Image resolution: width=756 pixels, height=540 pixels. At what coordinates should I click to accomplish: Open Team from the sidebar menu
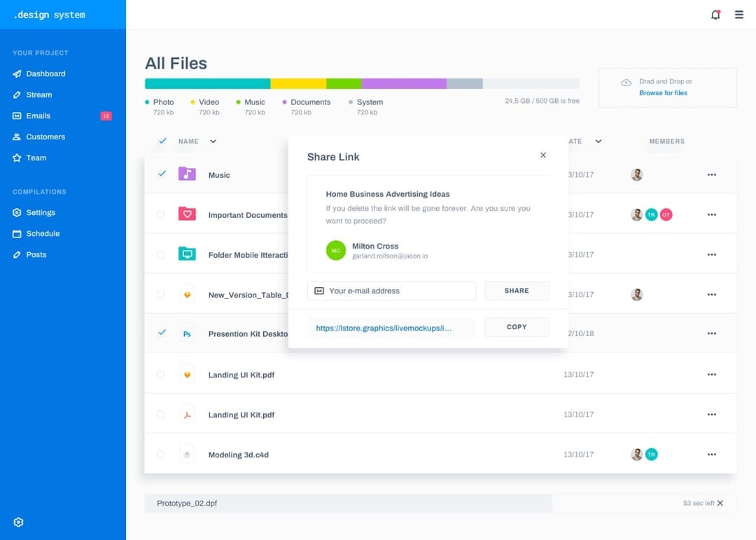tap(17, 158)
